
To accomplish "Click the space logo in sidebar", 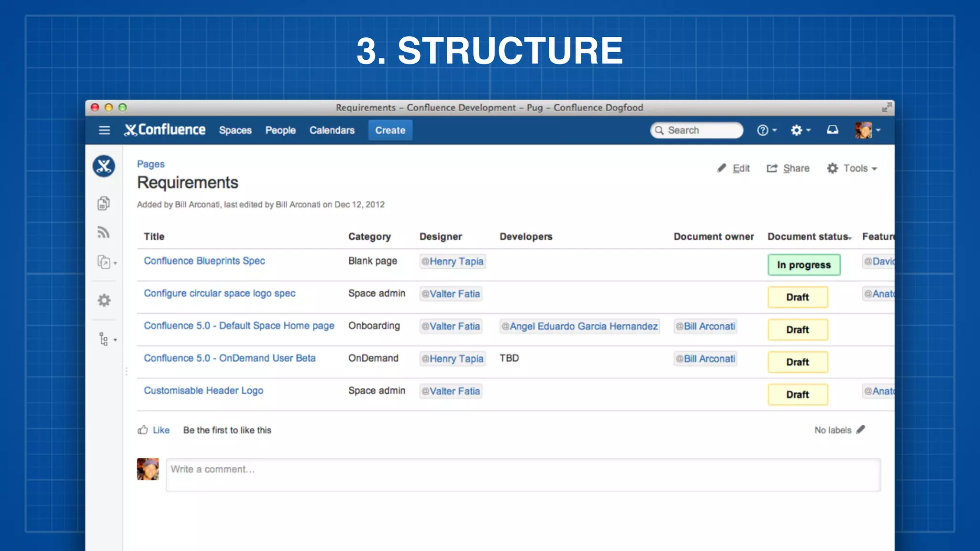I will [x=104, y=166].
